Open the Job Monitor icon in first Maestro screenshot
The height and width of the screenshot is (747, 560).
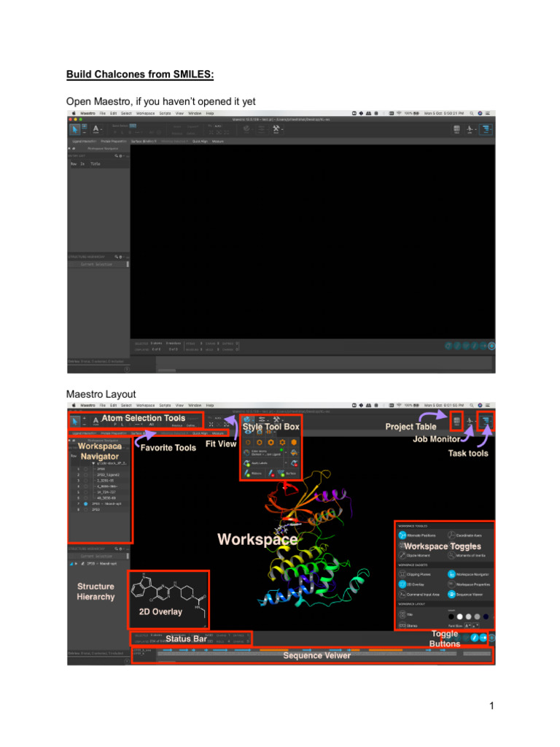coord(470,129)
